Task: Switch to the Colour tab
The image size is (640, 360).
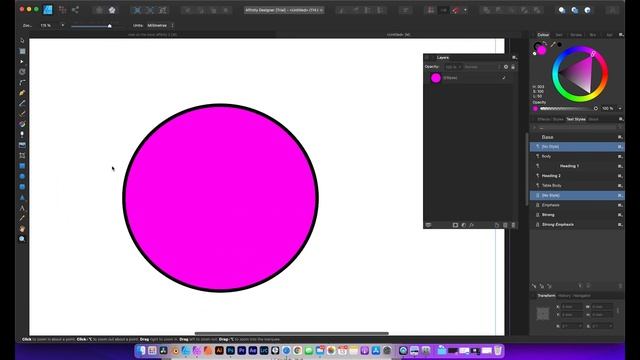Action: pyautogui.click(x=543, y=35)
